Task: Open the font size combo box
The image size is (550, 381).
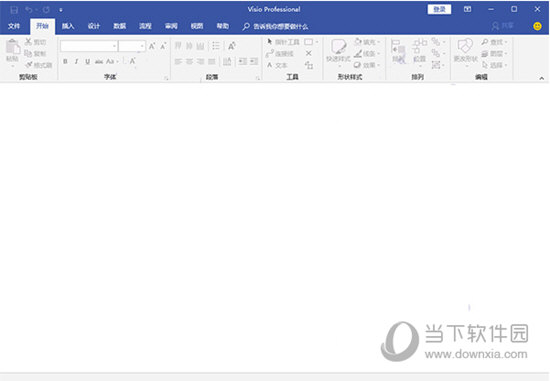Action: (x=132, y=46)
